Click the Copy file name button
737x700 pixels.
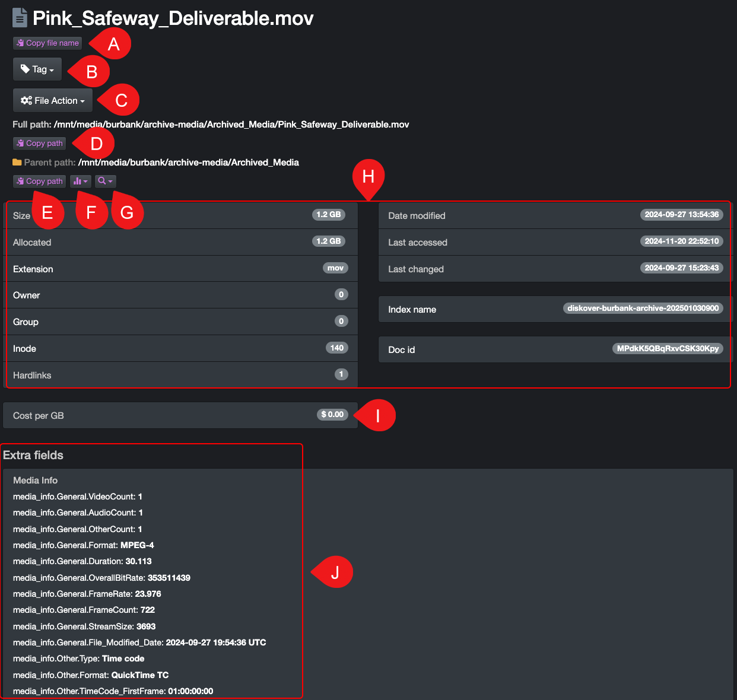coord(47,43)
